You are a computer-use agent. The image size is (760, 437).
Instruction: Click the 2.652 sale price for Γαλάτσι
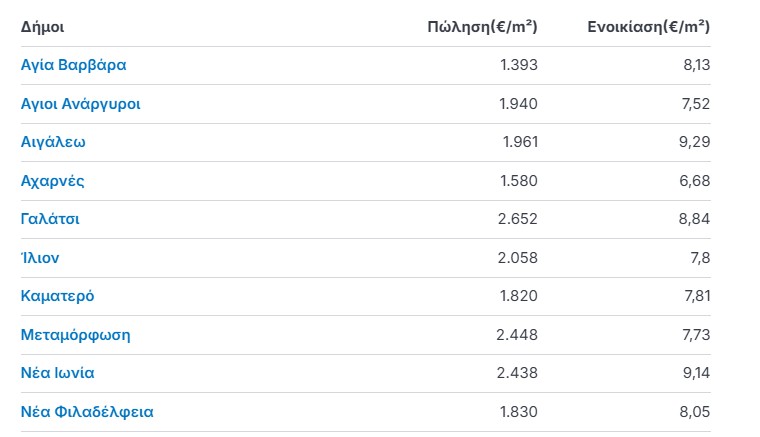coord(518,219)
